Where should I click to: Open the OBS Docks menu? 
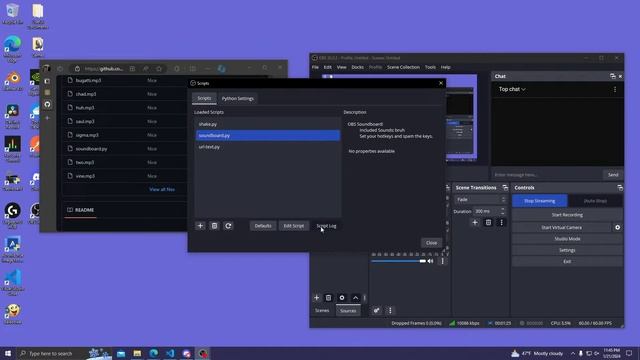coord(358,67)
